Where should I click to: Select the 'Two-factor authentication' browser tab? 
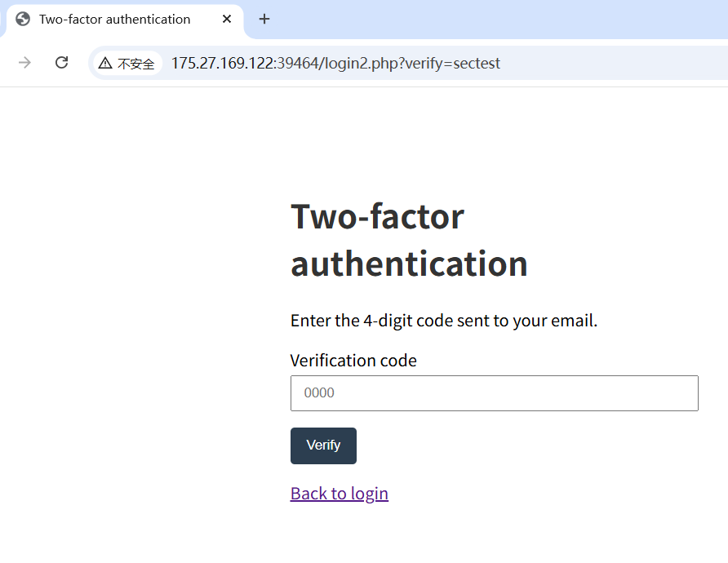[114, 19]
